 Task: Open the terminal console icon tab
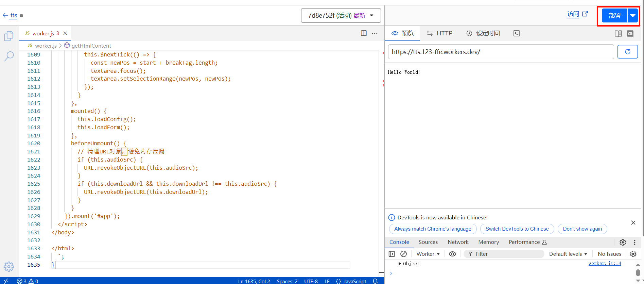coord(516,33)
